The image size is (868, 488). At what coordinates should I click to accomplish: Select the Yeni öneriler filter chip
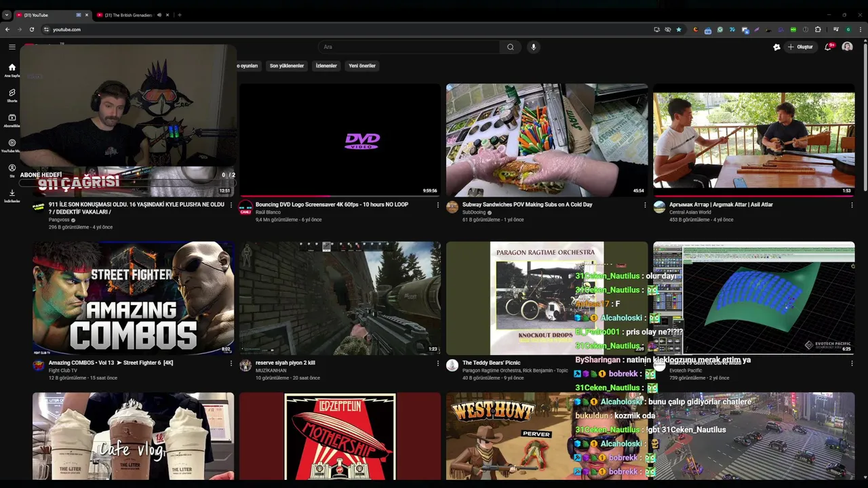click(x=362, y=66)
